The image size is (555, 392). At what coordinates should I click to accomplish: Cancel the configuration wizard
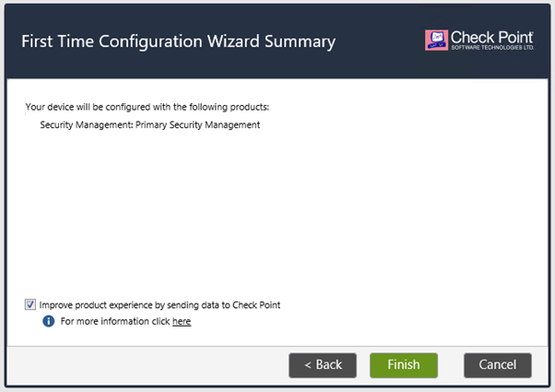point(497,364)
